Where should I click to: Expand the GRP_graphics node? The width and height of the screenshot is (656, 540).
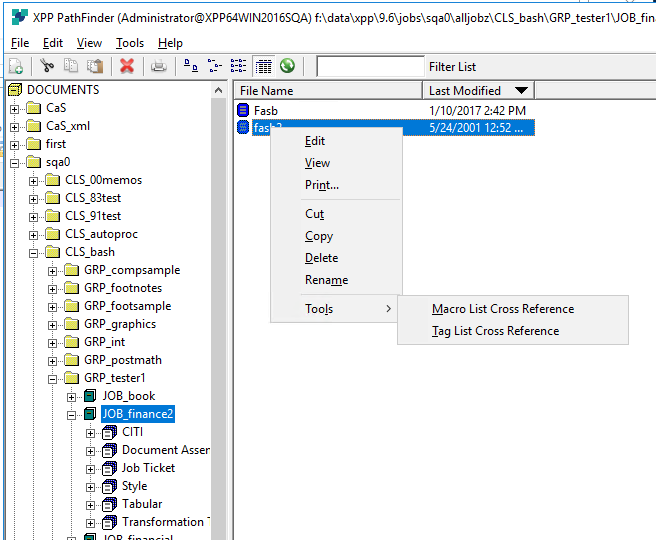[x=52, y=325]
